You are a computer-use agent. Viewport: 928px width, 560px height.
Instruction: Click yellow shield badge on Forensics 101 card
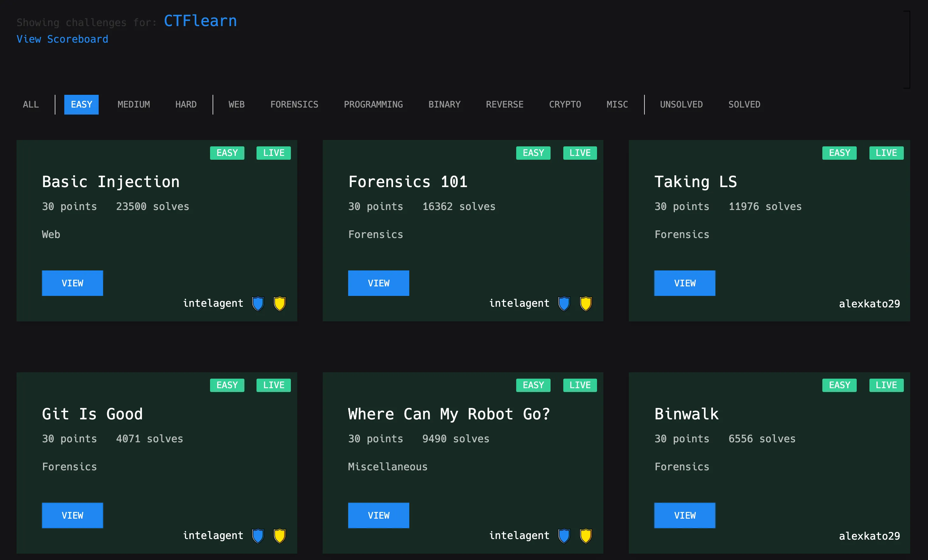click(x=586, y=304)
